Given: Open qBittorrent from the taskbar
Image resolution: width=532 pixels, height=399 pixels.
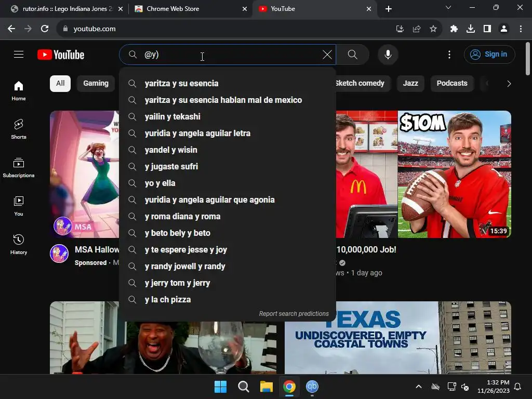Looking at the screenshot, I should click(x=312, y=387).
